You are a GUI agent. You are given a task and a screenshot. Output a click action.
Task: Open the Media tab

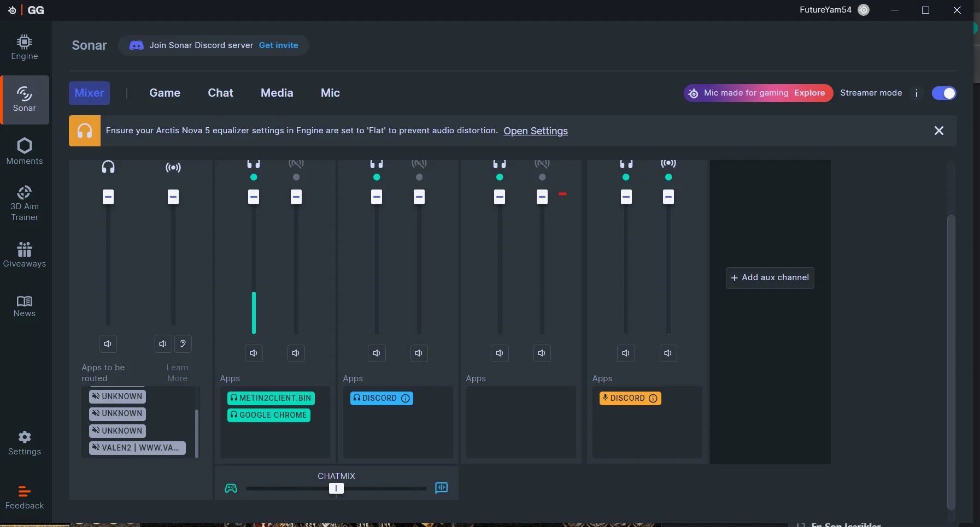pos(277,93)
